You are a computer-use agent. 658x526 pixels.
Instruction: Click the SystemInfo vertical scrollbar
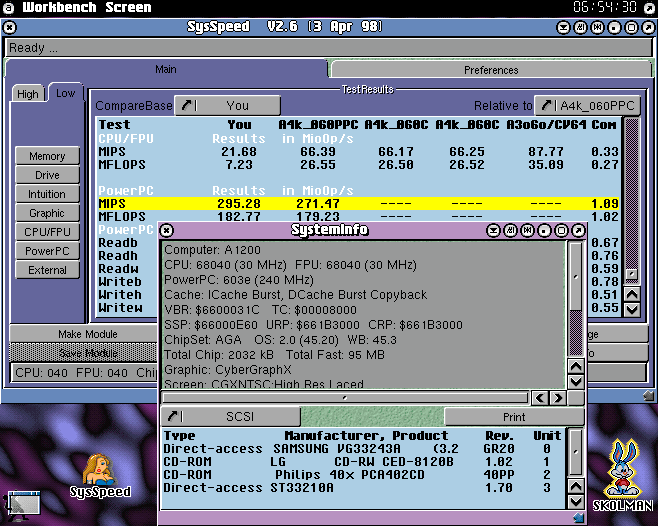coord(576,299)
